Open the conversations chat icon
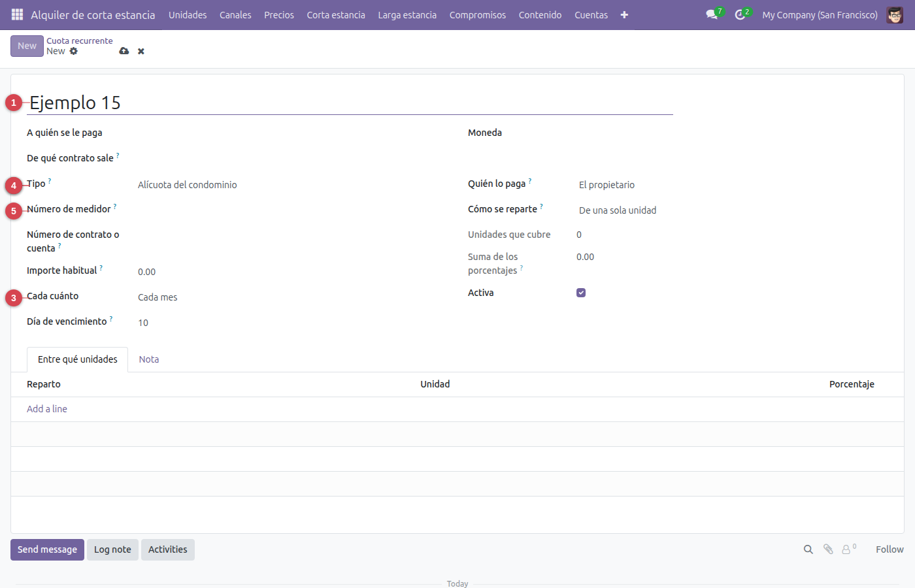 pyautogui.click(x=712, y=14)
